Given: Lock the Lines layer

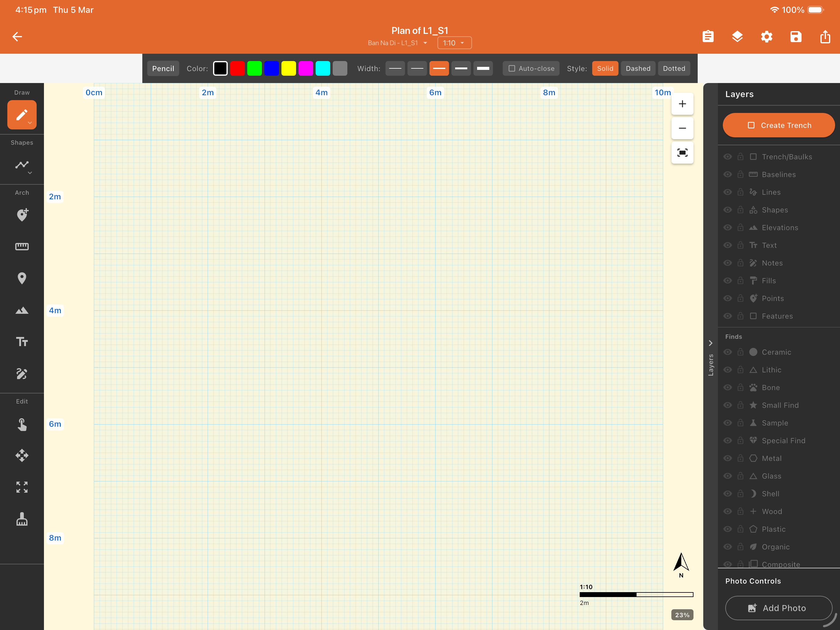Looking at the screenshot, I should 740,192.
